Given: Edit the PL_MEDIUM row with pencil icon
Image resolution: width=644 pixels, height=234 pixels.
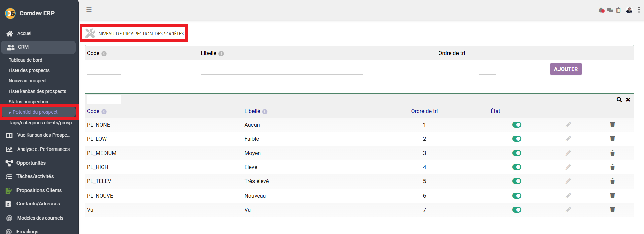Looking at the screenshot, I should [568, 153].
